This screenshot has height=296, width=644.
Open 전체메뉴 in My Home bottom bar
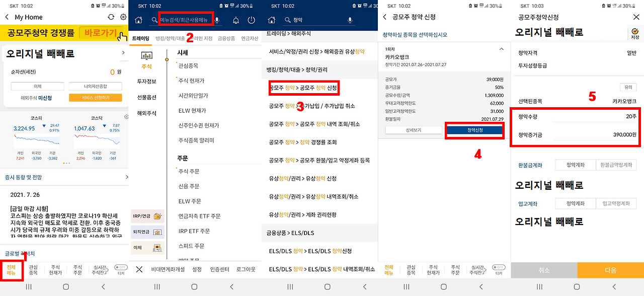point(12,270)
